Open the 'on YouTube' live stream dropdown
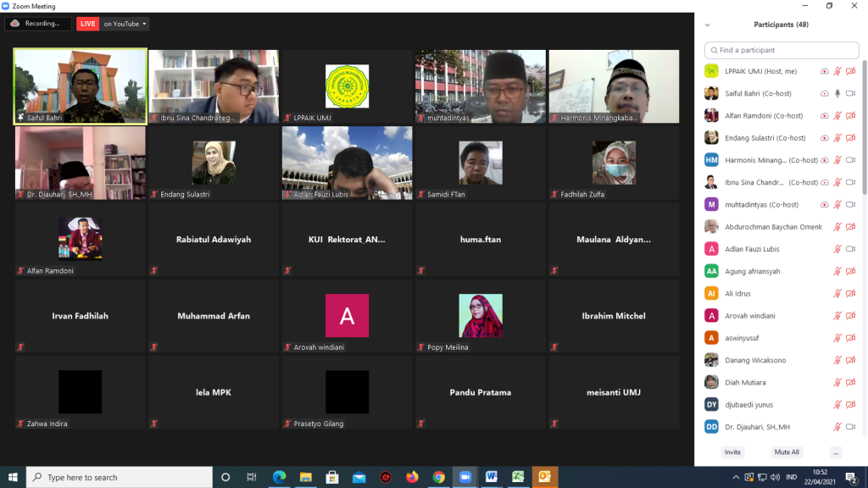868x488 pixels. pos(125,24)
